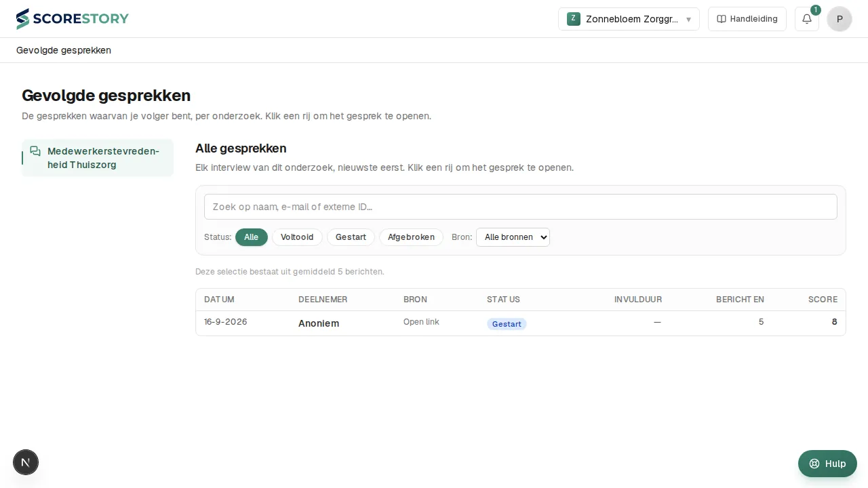
Task: Select Medewerkerstevredenheid Thuiszorg in the sidebar
Action: (98, 158)
